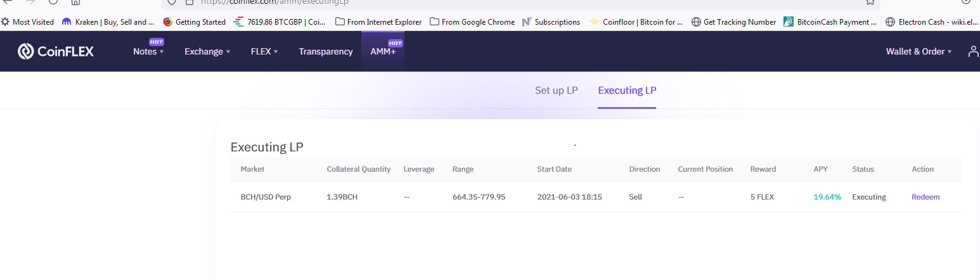Image resolution: width=980 pixels, height=280 pixels.
Task: Open the AMM+ menu item
Action: coord(383,51)
